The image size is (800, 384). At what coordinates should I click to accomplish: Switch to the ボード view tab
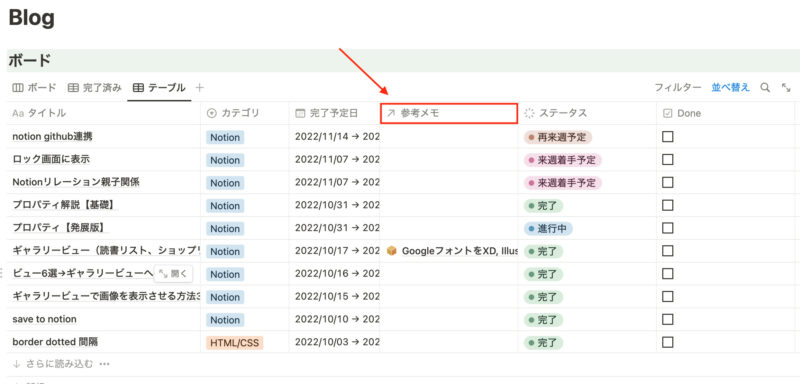(x=34, y=88)
